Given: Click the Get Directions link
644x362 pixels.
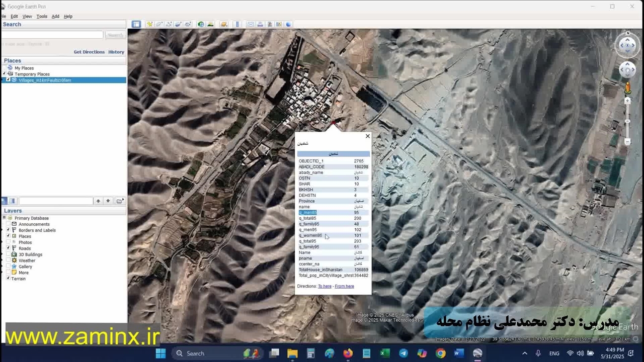Looking at the screenshot, I should pos(89,52).
